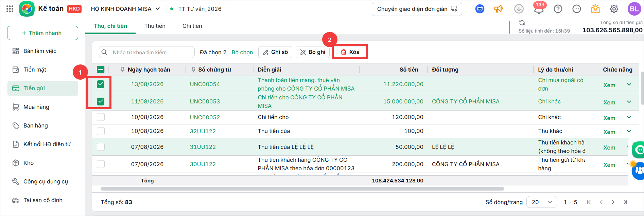Expand actions arrow for row 32UU122

click(x=629, y=131)
